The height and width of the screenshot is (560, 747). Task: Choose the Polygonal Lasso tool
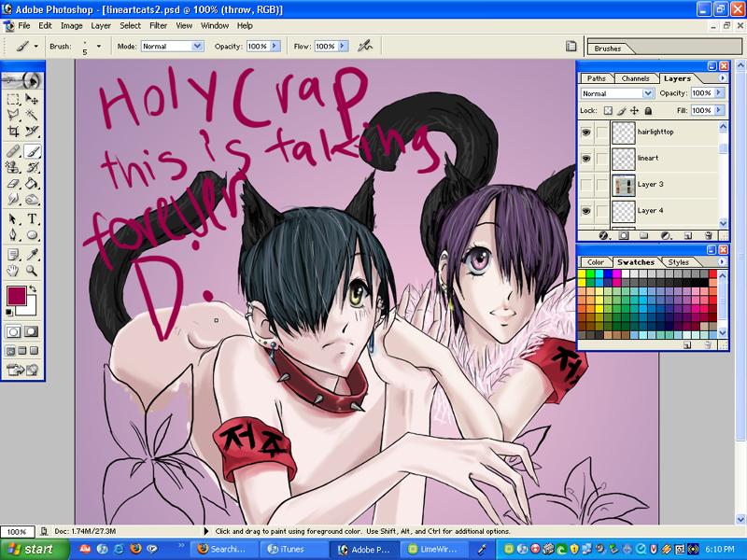[13, 115]
